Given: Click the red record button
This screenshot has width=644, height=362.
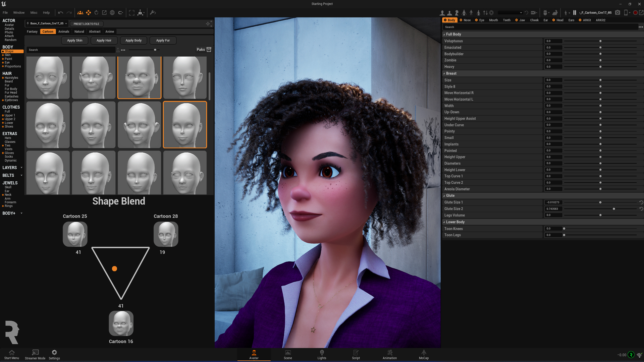Looking at the screenshot, I should pos(635,13).
